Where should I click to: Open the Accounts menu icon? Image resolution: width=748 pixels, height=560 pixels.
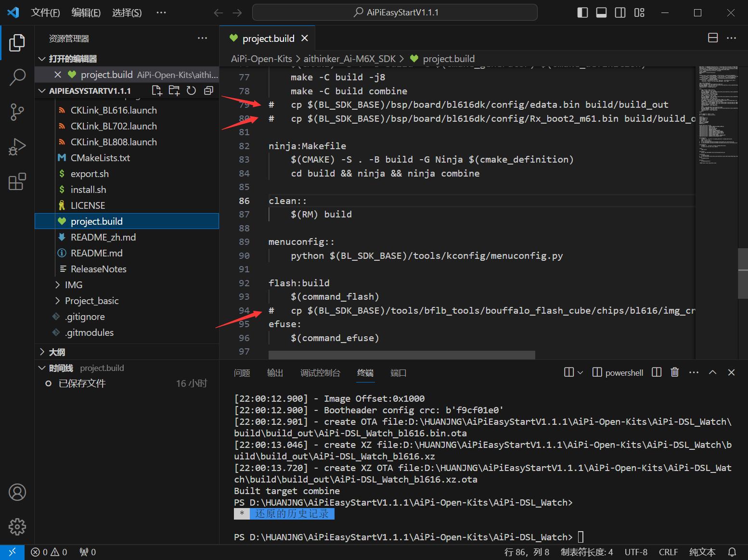click(x=17, y=492)
